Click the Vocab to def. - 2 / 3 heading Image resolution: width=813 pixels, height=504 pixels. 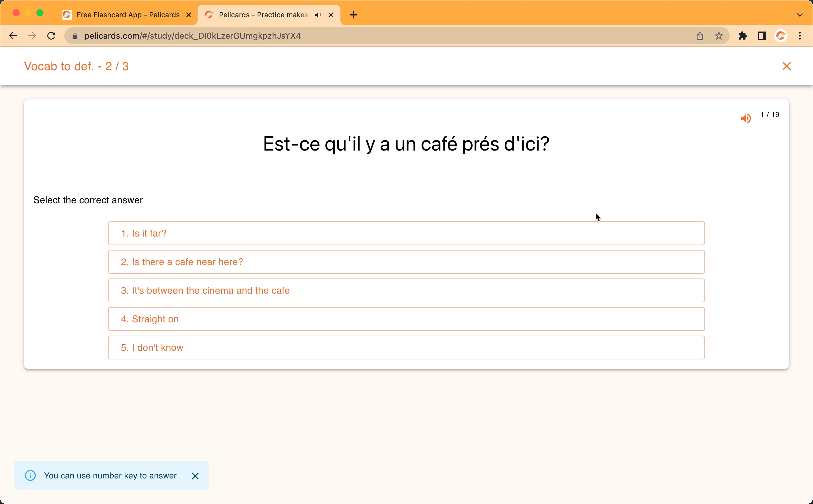tap(76, 66)
